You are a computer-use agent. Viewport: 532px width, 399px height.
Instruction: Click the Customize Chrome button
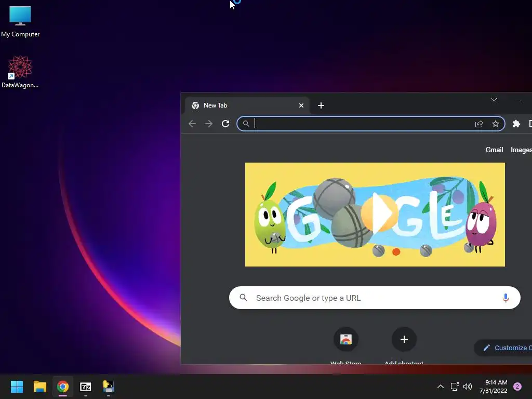tap(503, 348)
